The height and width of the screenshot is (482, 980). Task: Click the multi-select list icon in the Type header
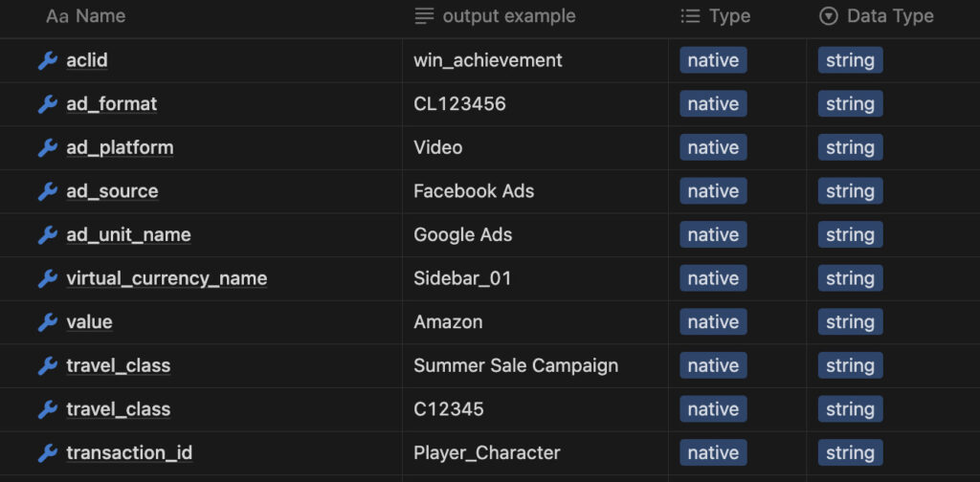(689, 16)
